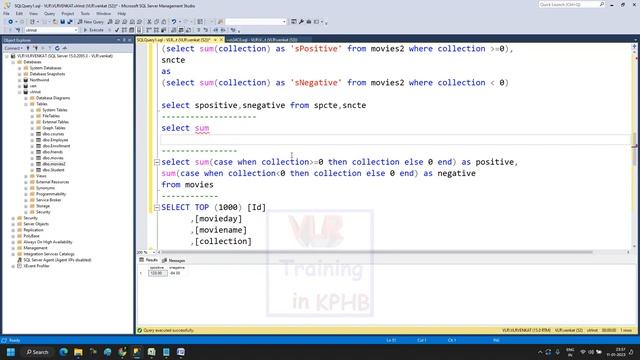Collapse the SELECT TOP (1000) code block
Viewport: 640px width, 360px height.
[157, 208]
